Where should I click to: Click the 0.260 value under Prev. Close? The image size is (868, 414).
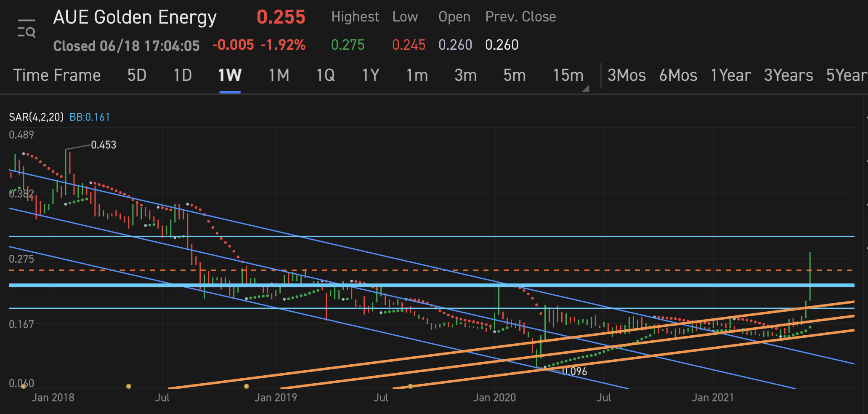tap(502, 45)
